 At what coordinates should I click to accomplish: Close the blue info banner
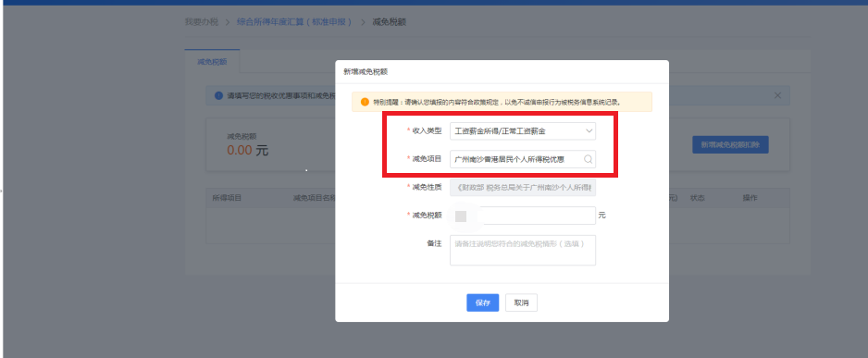tap(777, 95)
